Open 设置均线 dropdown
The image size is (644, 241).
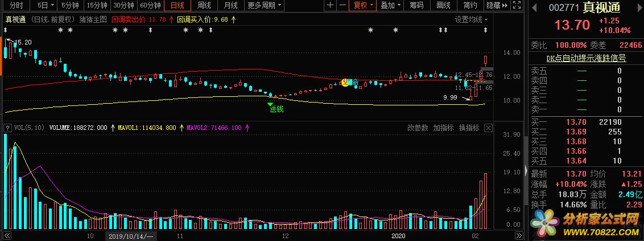point(471,19)
